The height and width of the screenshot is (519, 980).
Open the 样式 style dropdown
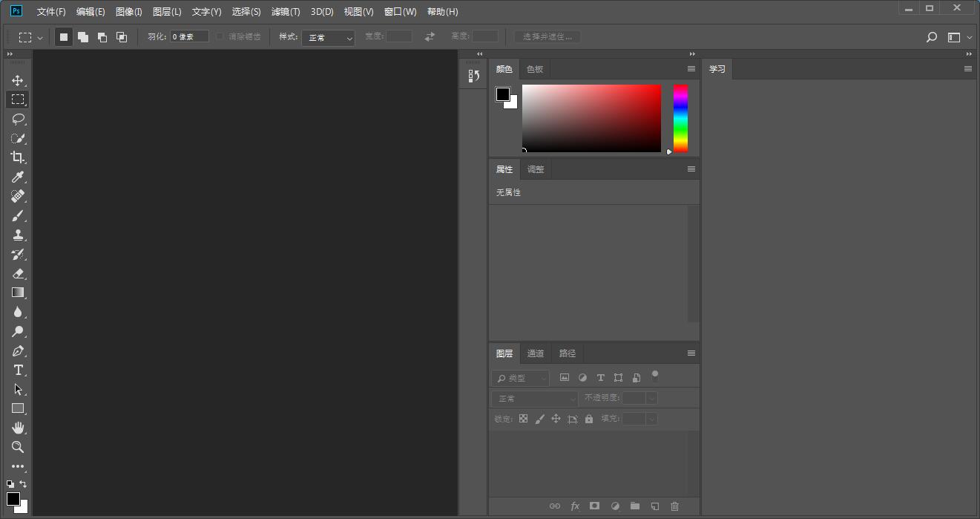tap(328, 37)
